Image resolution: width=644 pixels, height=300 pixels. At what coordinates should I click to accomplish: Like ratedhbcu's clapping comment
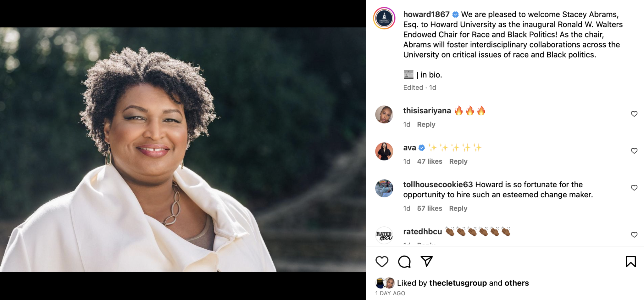pos(634,234)
